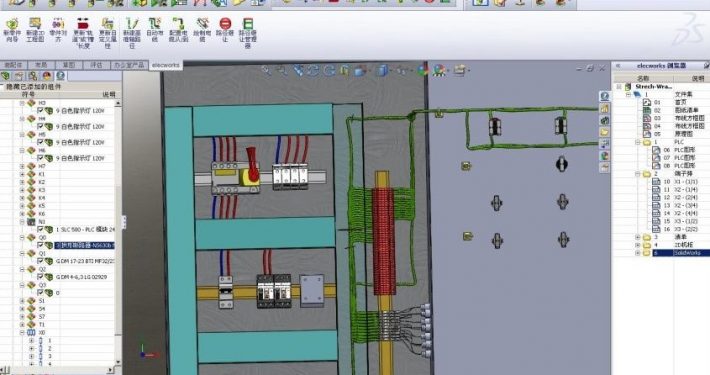
Task: Open the Office Products ribbon tab
Action: pyautogui.click(x=129, y=65)
